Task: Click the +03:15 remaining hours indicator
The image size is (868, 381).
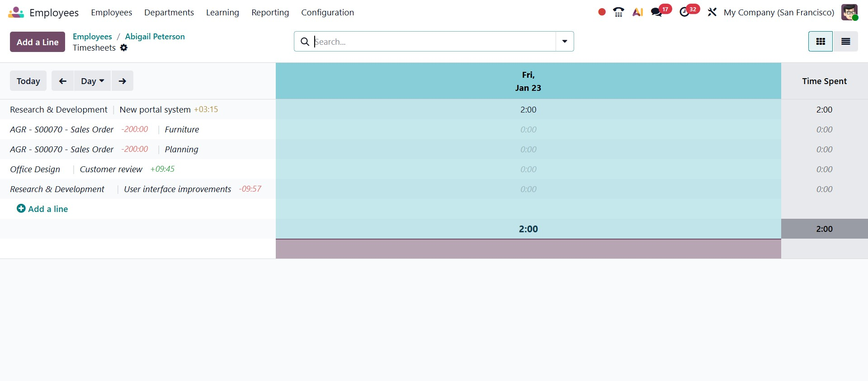Action: click(206, 109)
